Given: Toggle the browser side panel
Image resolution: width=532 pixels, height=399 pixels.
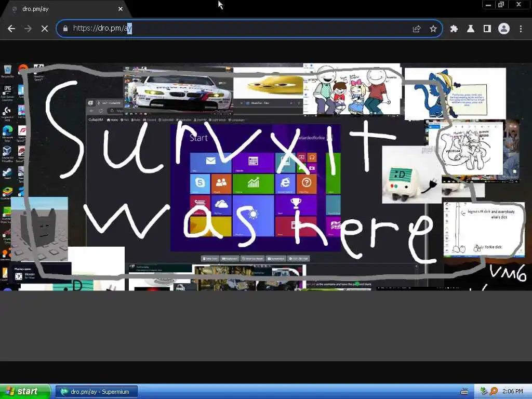Looking at the screenshot, I should pyautogui.click(x=487, y=29).
